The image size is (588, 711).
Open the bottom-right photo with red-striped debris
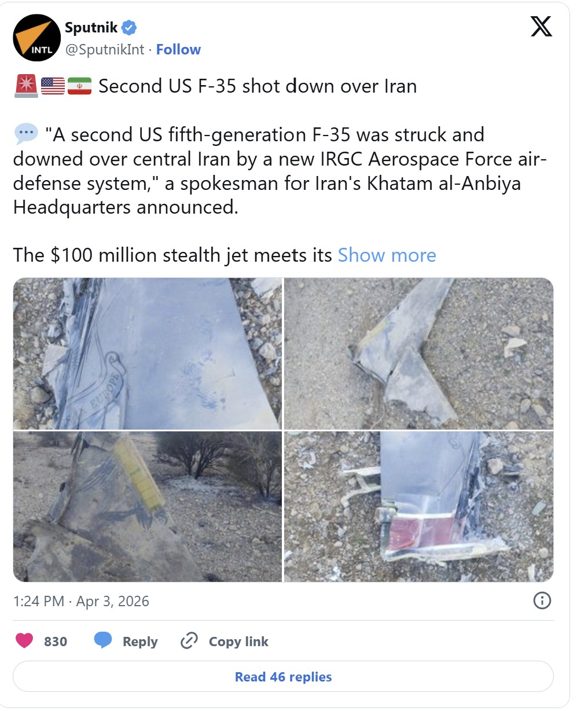click(x=418, y=507)
